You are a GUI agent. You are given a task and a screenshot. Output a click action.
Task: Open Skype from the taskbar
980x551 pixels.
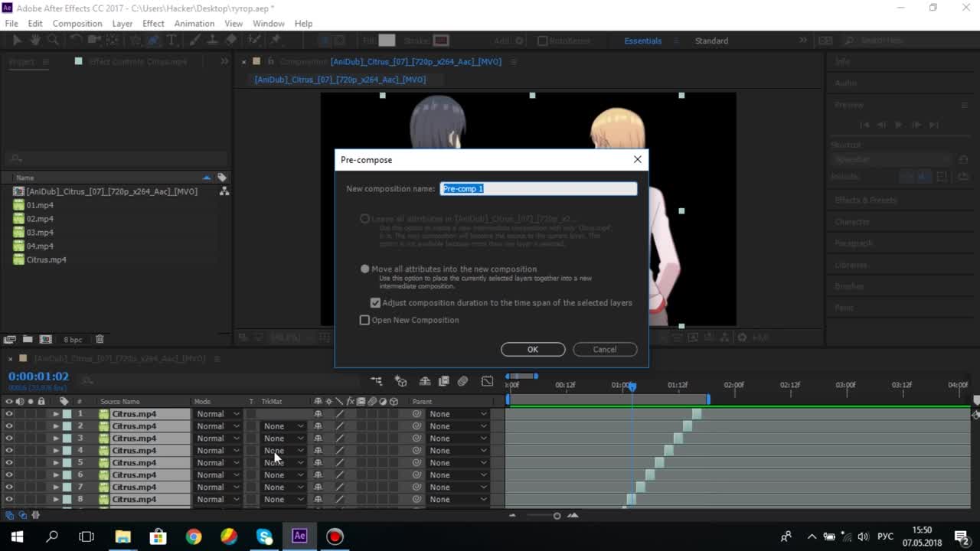265,536
